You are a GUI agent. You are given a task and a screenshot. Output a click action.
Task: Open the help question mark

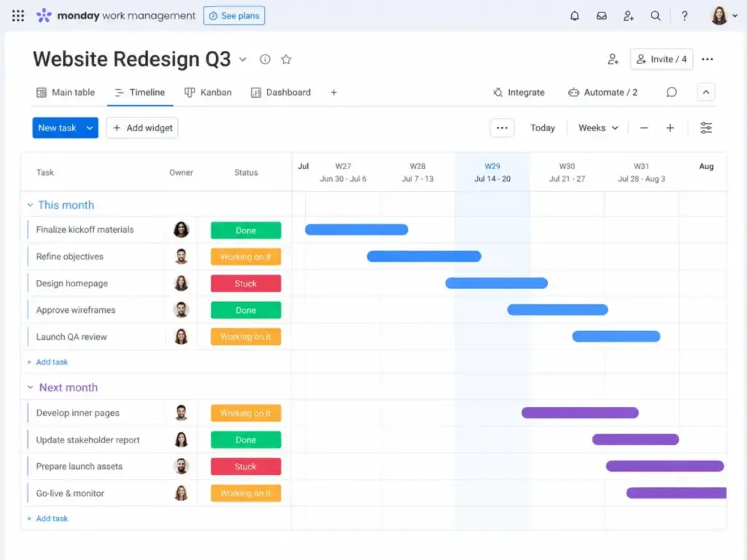point(684,16)
